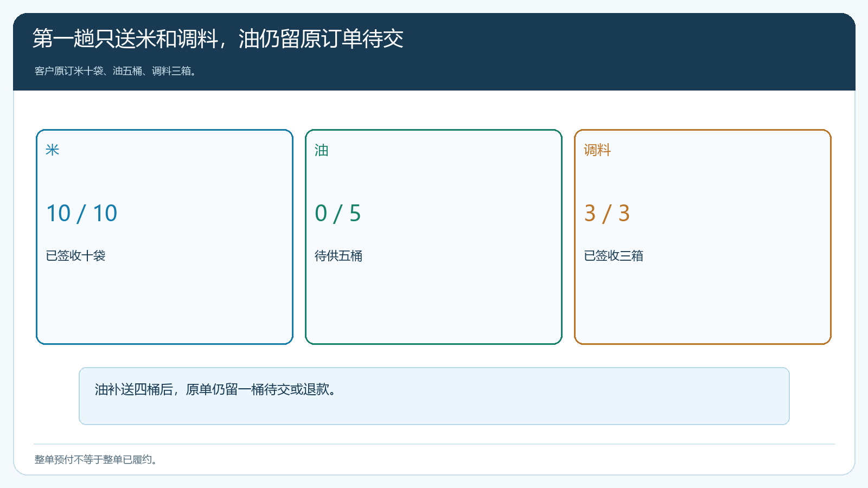Select the 油 card label
This screenshot has height=488, width=868.
[322, 150]
